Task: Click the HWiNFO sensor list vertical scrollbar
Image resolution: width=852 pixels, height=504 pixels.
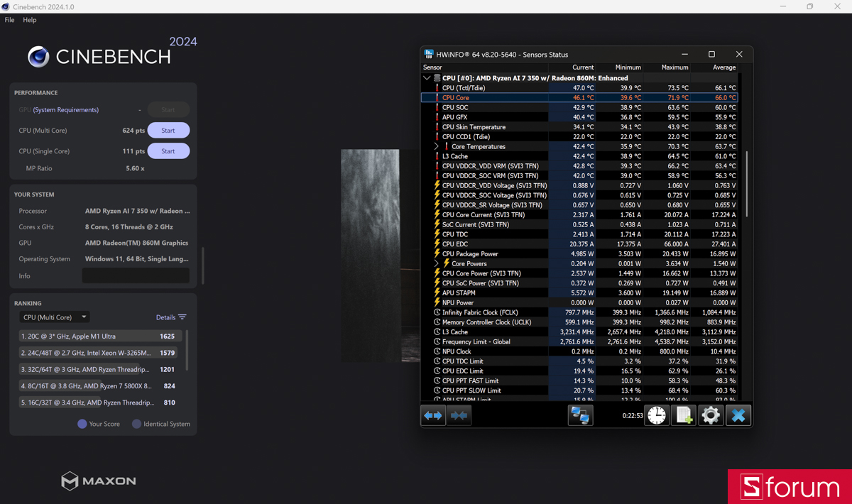Action: coord(746,185)
